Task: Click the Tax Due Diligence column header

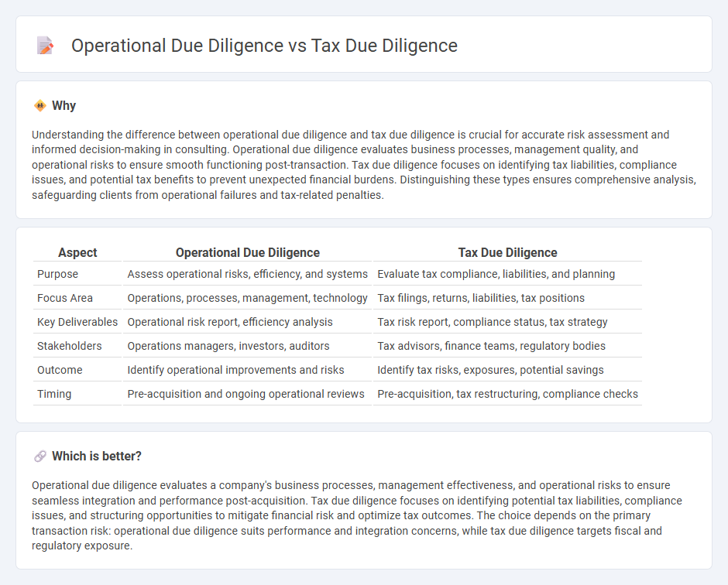Action: click(507, 253)
